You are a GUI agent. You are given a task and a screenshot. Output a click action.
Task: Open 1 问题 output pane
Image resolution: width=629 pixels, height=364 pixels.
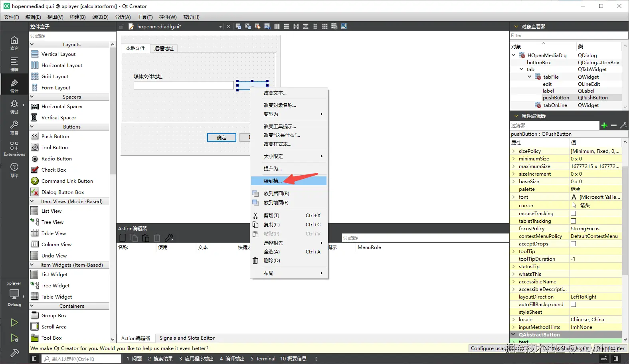click(x=134, y=359)
